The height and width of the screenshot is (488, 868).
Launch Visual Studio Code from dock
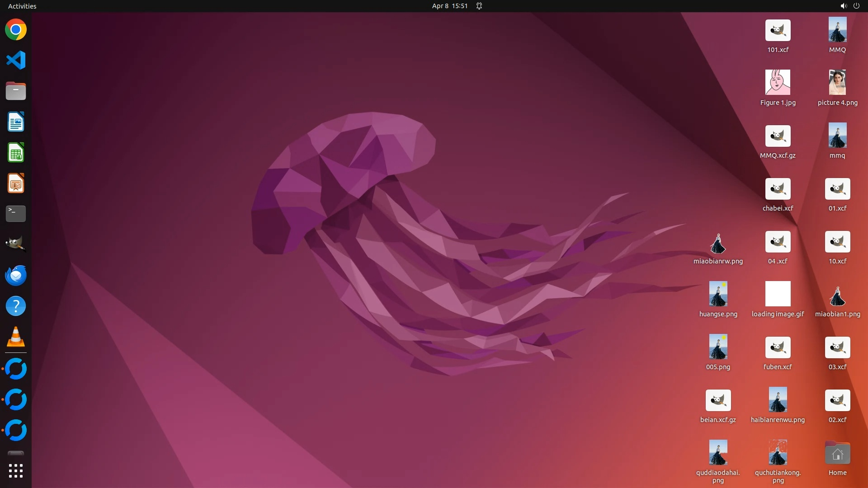[x=16, y=60]
